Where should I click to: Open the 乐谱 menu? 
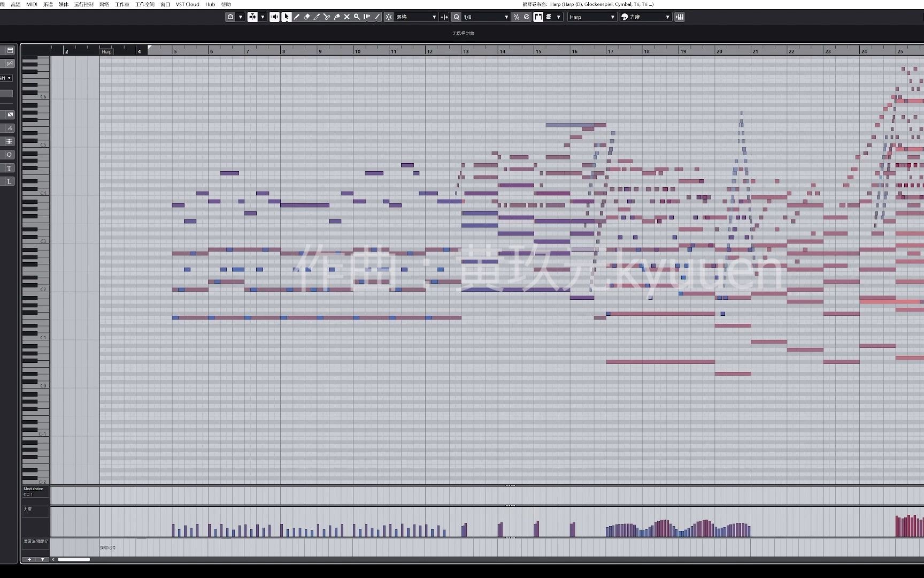pos(48,4)
